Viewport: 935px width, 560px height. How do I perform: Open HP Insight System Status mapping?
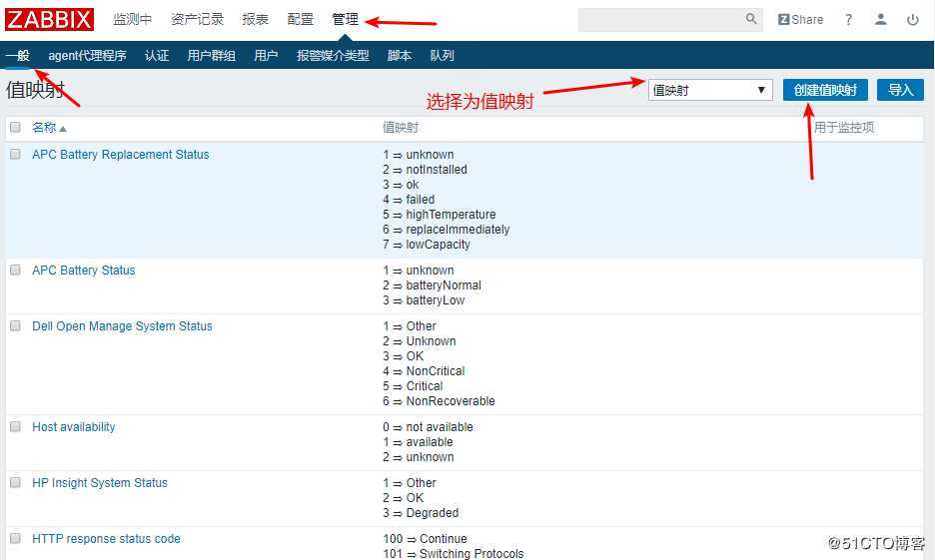tap(100, 483)
